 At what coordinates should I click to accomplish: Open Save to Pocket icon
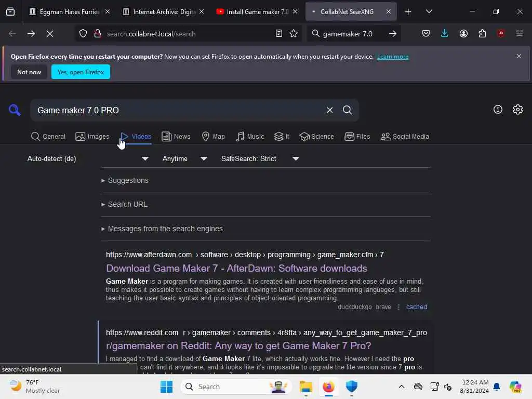426,34
